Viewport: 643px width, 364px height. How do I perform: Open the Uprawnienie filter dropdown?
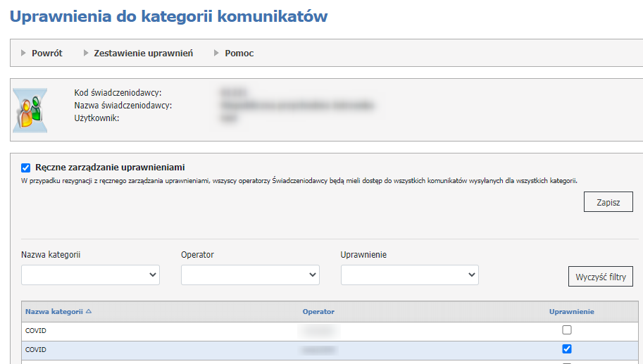pos(409,275)
